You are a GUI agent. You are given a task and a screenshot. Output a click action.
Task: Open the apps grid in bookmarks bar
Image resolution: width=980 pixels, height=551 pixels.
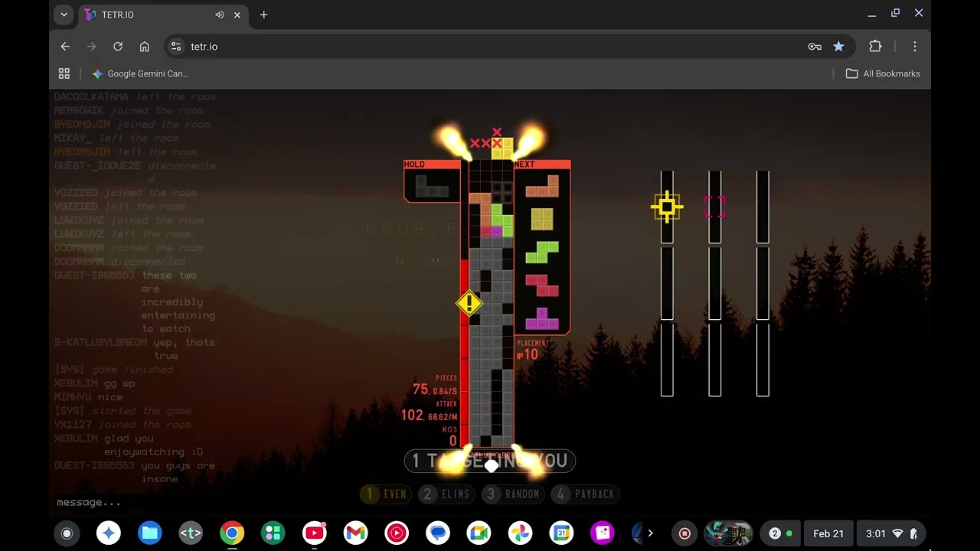(x=64, y=73)
